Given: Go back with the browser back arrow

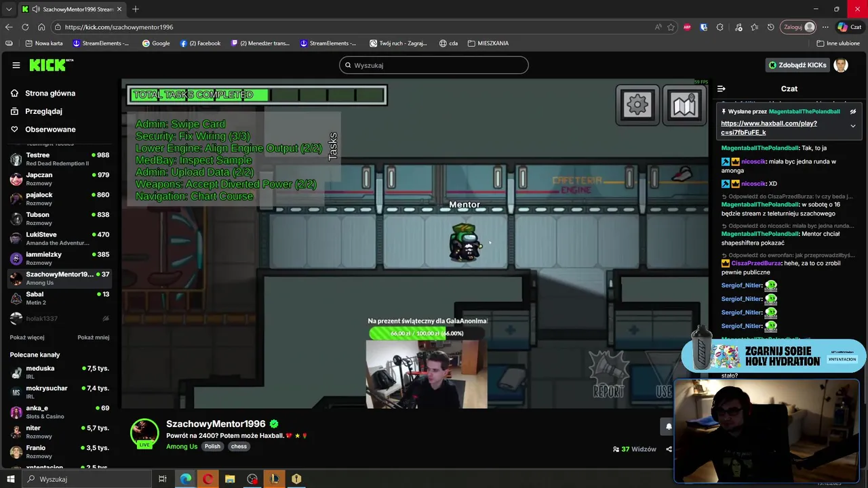Looking at the screenshot, I should click(9, 27).
